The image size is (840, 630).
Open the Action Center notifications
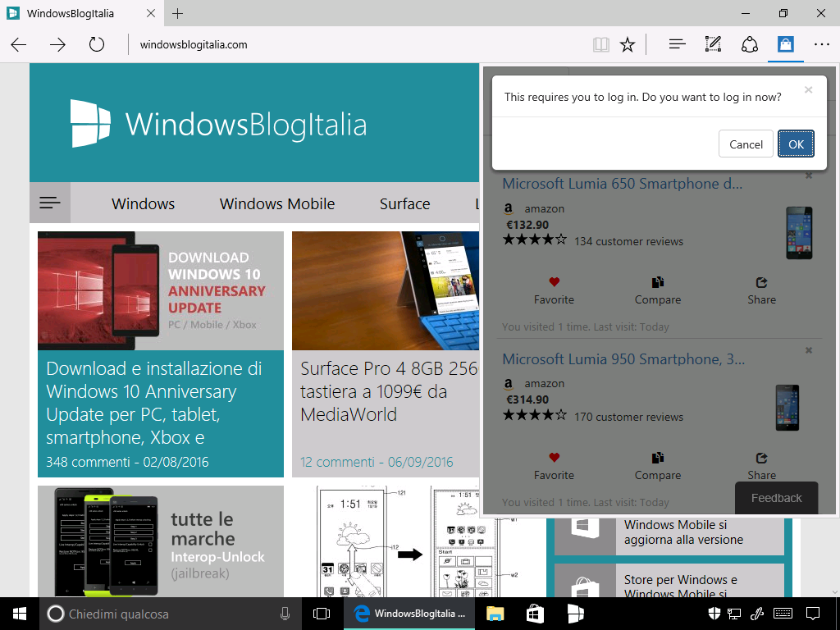813,614
